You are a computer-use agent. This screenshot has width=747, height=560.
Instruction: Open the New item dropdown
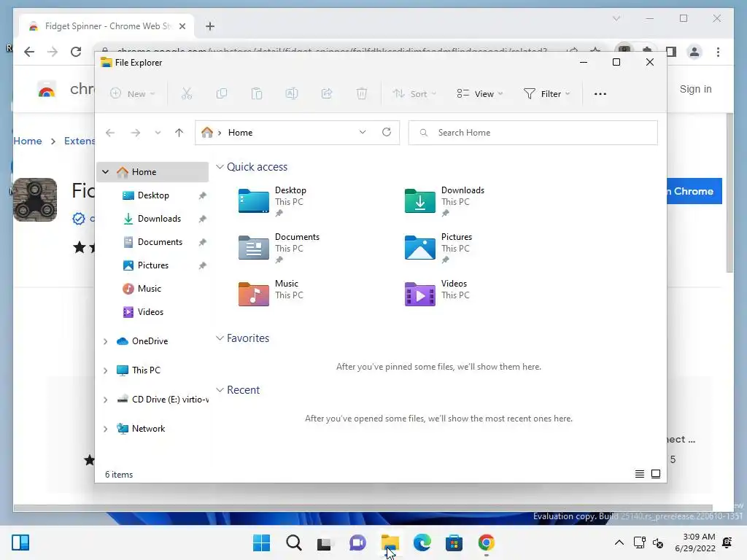tap(133, 94)
